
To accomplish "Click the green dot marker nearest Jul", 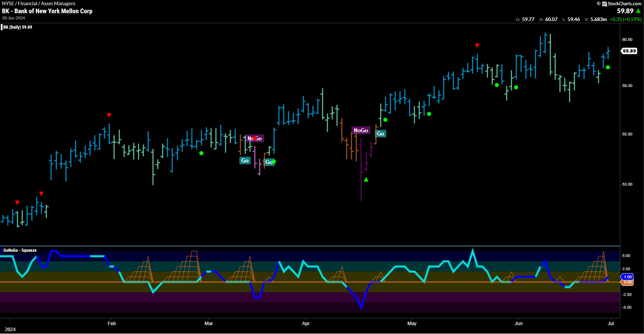I will coord(608,67).
